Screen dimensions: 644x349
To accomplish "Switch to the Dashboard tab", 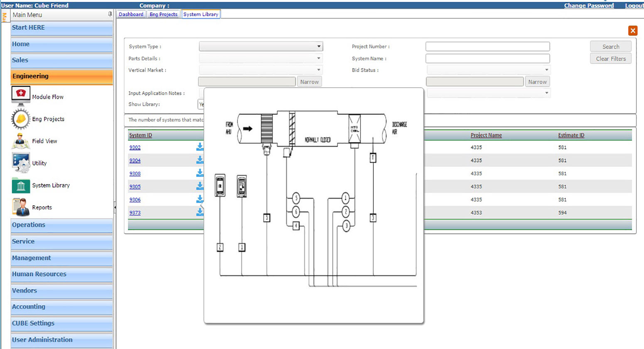I will click(131, 14).
